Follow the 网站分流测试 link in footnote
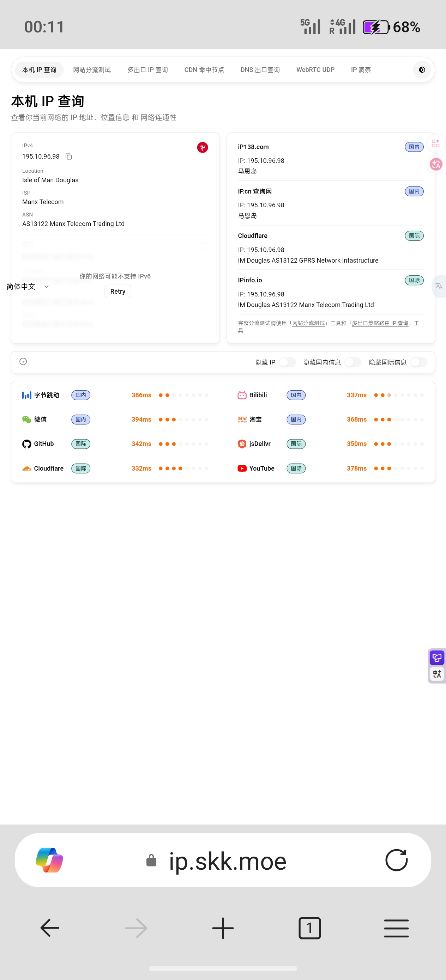The image size is (446, 980). [308, 323]
